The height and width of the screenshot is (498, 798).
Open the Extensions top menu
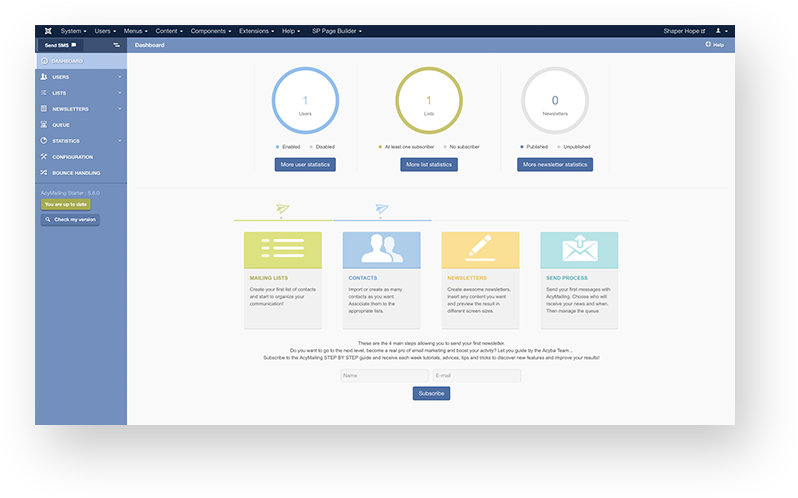[256, 31]
